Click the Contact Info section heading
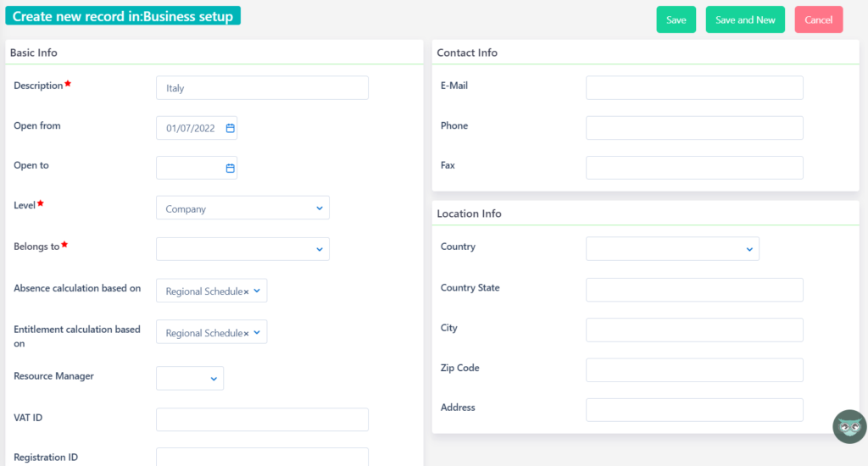The image size is (868, 466). click(467, 53)
